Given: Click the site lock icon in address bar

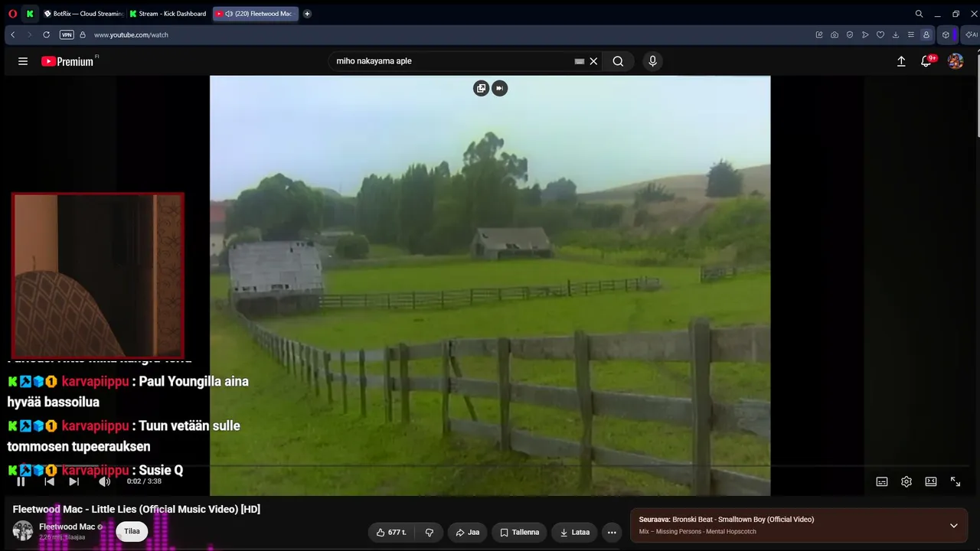Looking at the screenshot, I should tap(83, 34).
